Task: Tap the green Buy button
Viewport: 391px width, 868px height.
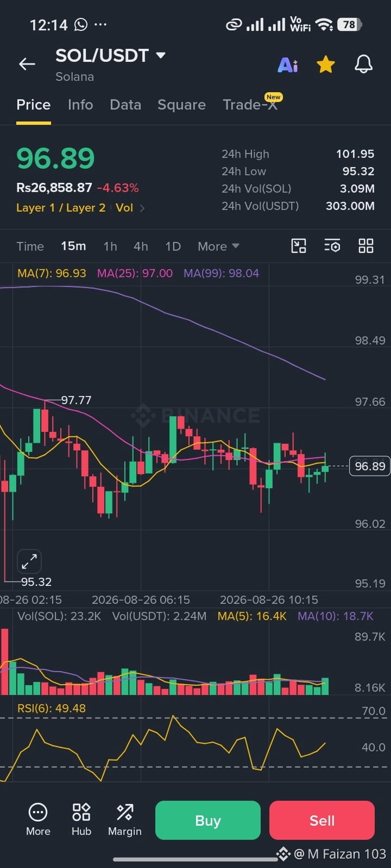Action: (208, 820)
